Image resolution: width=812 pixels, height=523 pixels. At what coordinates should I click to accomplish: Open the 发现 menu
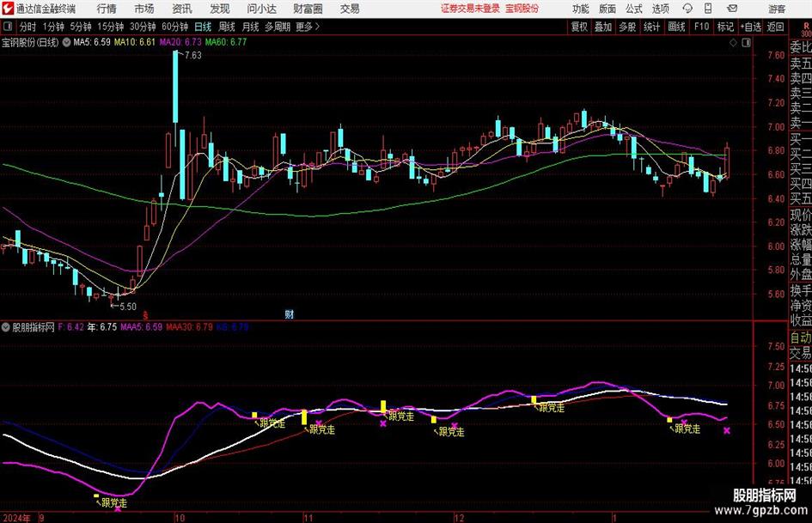(x=220, y=9)
